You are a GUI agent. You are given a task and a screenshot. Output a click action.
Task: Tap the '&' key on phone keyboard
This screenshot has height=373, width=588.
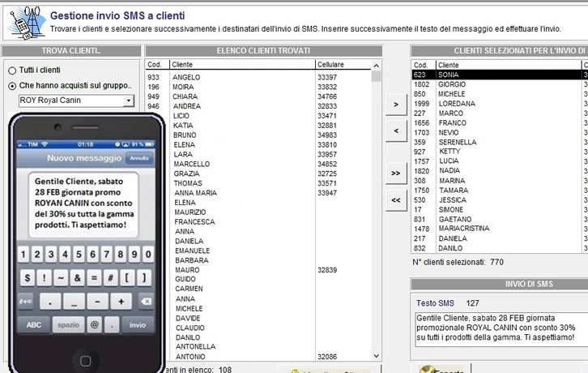click(x=77, y=278)
